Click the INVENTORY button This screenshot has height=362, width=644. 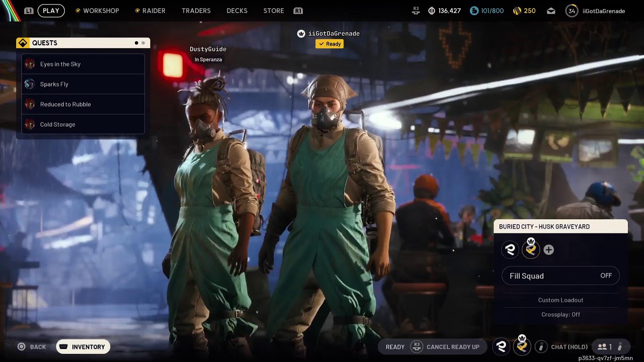pyautogui.click(x=83, y=346)
